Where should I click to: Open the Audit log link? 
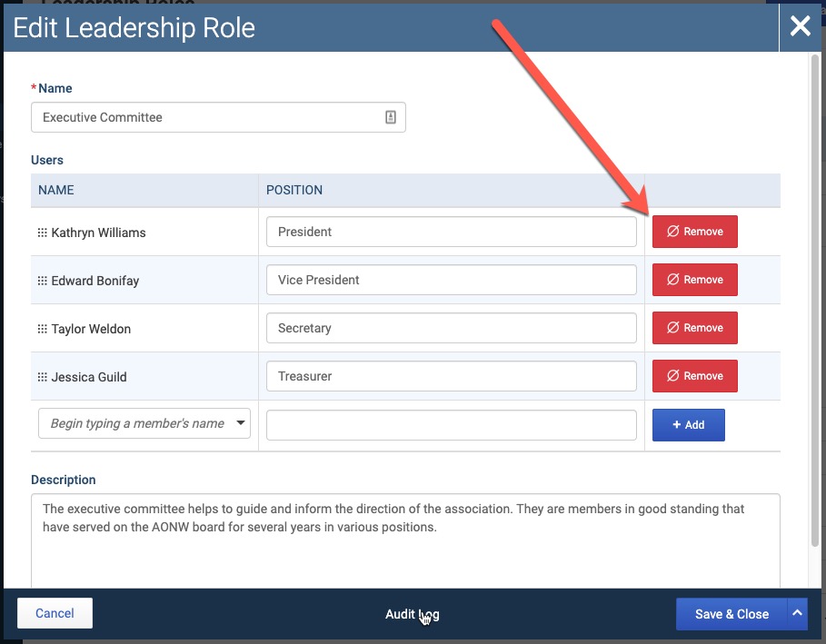tap(412, 614)
